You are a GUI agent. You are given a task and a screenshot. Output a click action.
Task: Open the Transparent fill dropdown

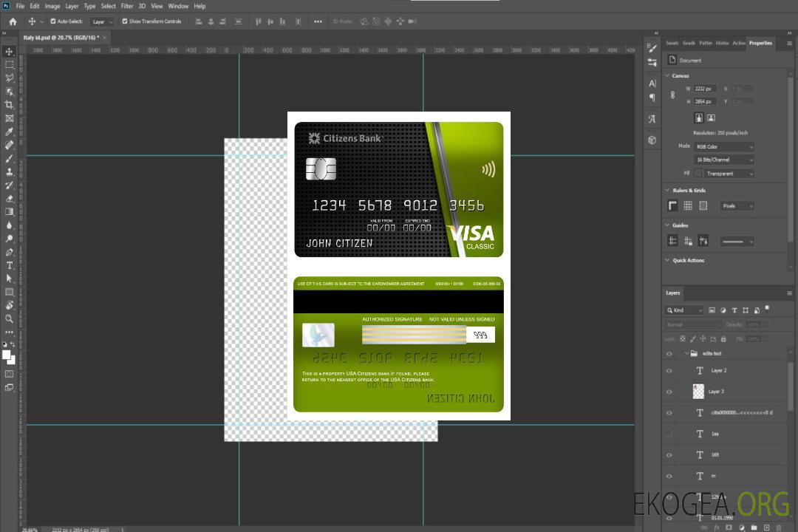click(x=729, y=174)
